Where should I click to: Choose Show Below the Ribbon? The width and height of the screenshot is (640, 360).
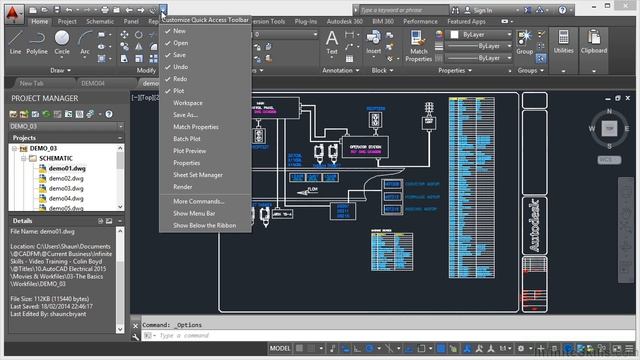205,225
